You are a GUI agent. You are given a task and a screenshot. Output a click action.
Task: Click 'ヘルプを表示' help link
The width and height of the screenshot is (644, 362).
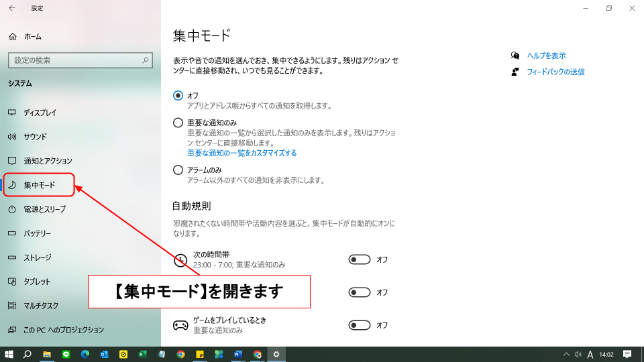[546, 56]
